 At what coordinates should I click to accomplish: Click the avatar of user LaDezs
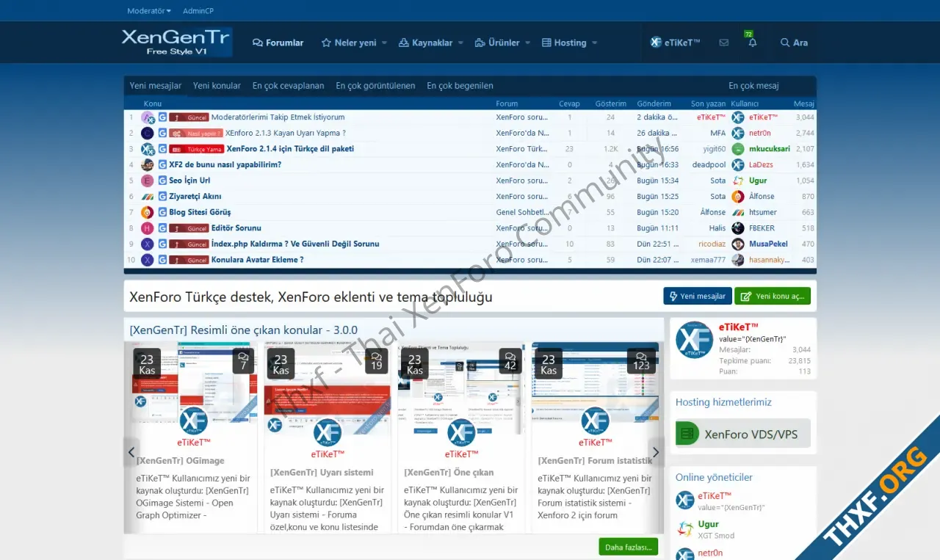(x=738, y=165)
